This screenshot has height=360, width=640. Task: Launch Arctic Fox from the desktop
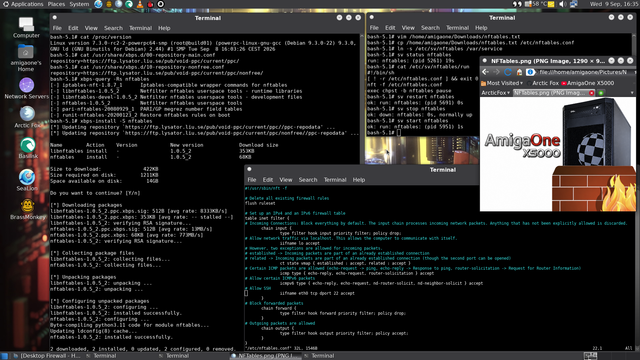[x=27, y=117]
